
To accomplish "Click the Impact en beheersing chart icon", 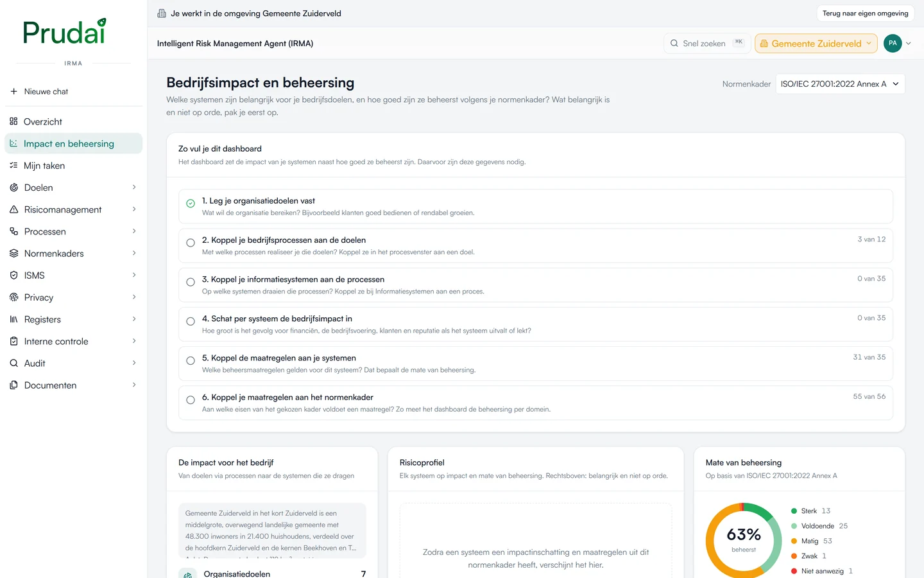I will pos(13,143).
